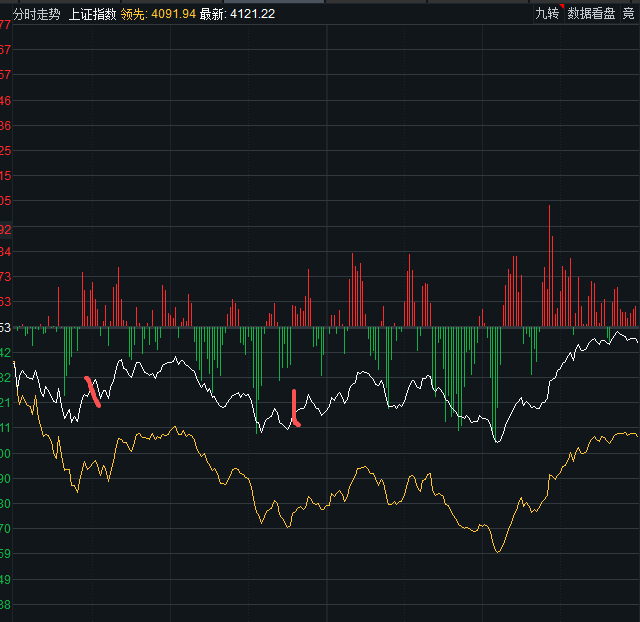Click the red corner marker on 九转
The height and width of the screenshot is (622, 640).
[x=562, y=7]
